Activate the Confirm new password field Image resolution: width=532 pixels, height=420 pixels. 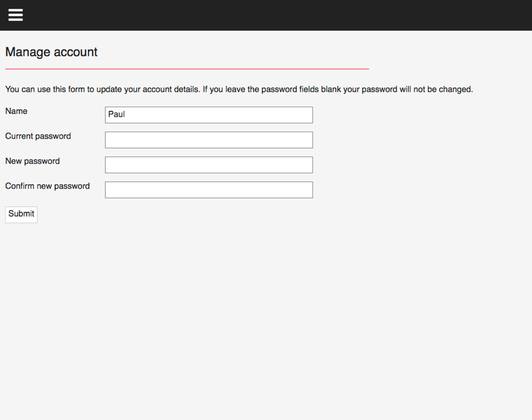point(209,190)
